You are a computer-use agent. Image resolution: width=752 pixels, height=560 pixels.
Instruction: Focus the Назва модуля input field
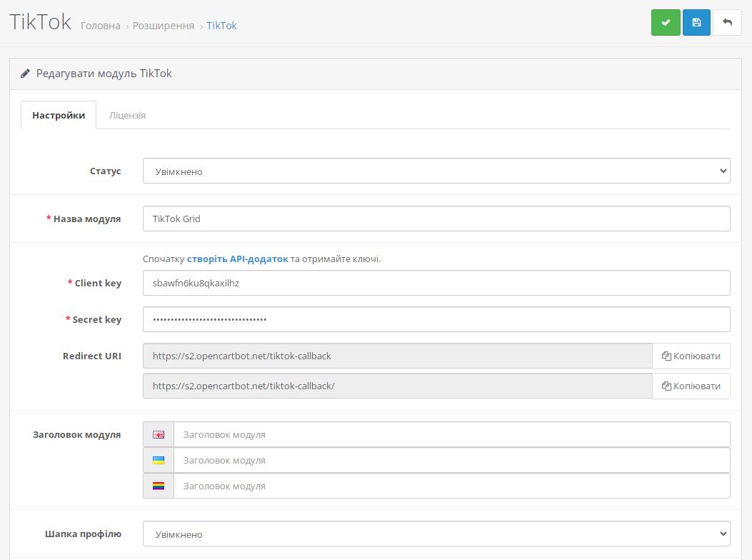click(436, 219)
